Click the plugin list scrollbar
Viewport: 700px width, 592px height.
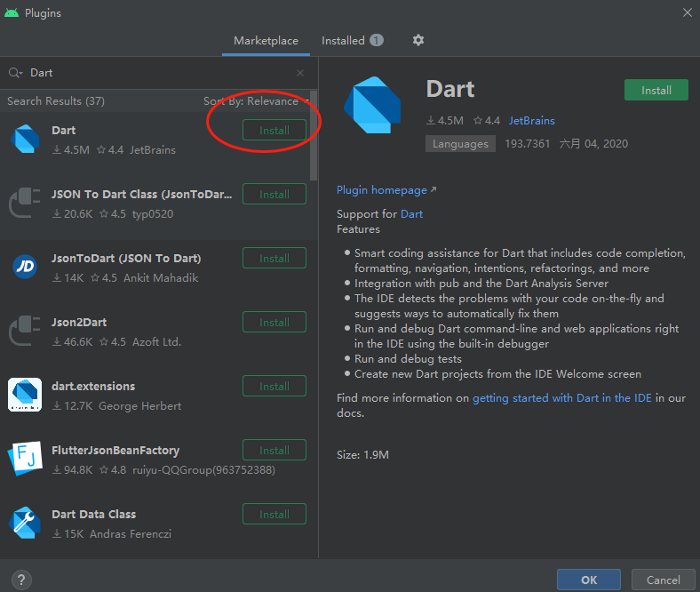(x=314, y=136)
